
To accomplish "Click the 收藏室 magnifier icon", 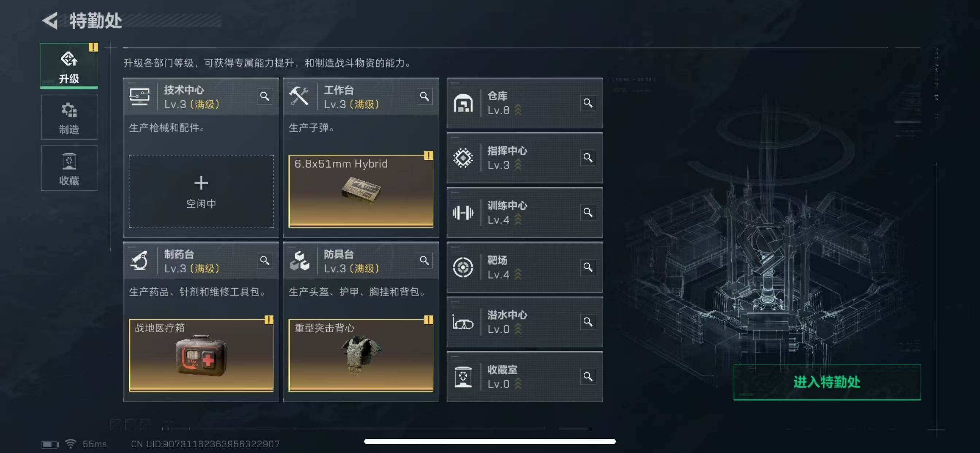I will [588, 376].
